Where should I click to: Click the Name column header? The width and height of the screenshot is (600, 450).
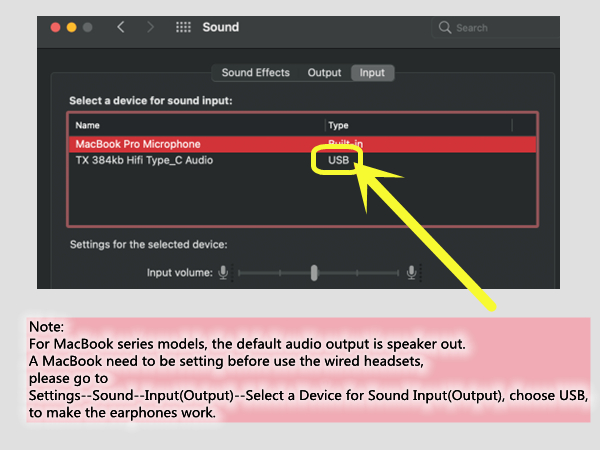click(88, 126)
